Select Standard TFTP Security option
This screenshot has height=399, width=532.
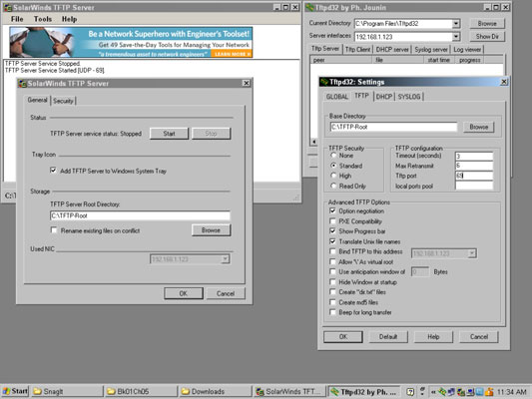pos(333,166)
